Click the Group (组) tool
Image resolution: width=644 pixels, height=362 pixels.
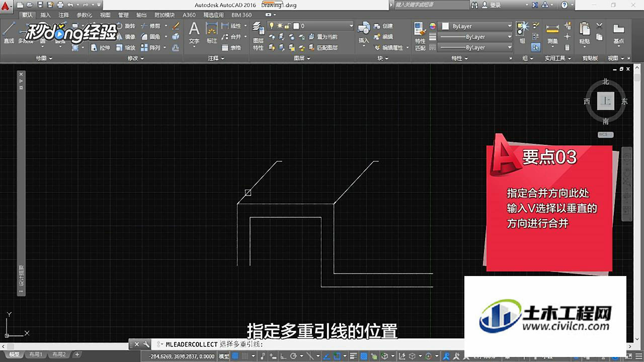pyautogui.click(x=523, y=33)
